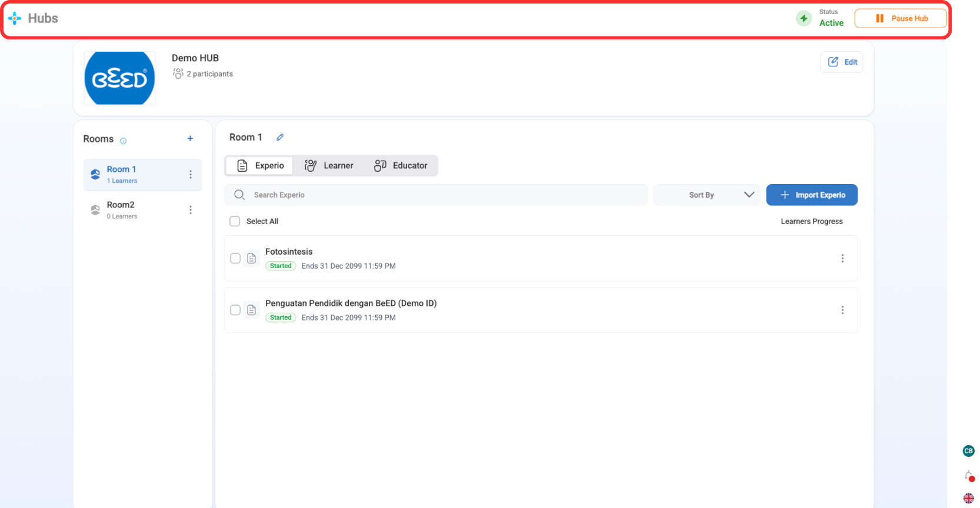Image resolution: width=980 pixels, height=508 pixels.
Task: Click the 2 participants label
Action: 209,74
